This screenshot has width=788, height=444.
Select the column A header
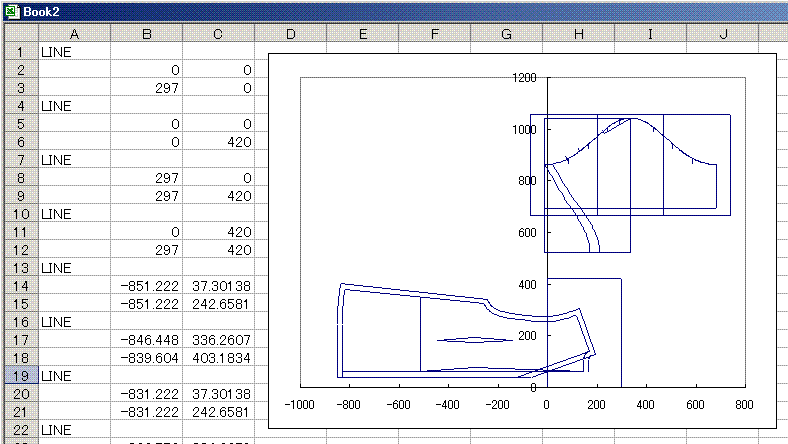point(74,34)
